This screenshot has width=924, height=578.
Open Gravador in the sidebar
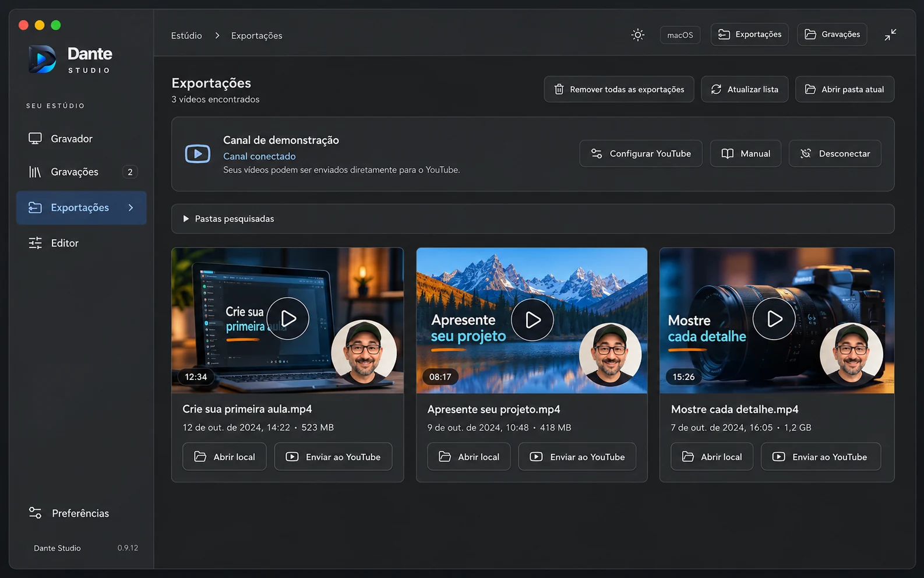click(x=82, y=139)
